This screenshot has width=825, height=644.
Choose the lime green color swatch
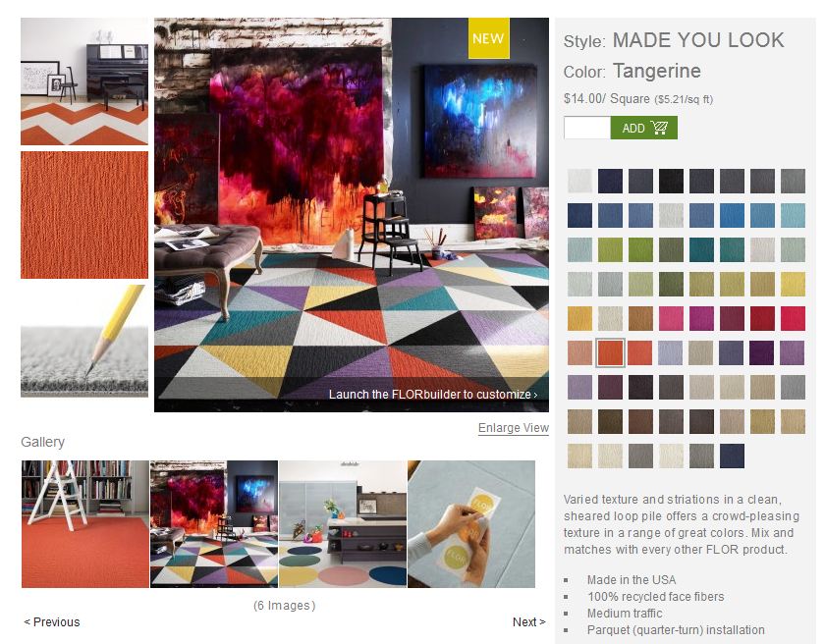pyautogui.click(x=610, y=249)
